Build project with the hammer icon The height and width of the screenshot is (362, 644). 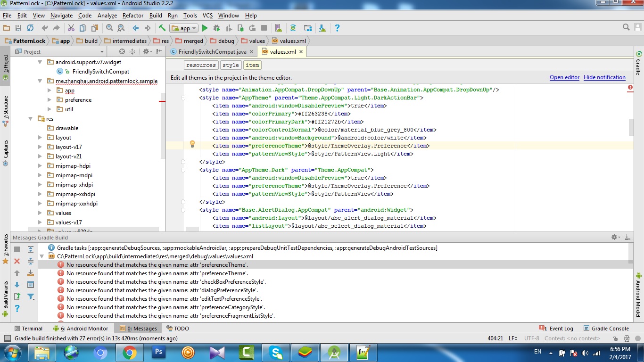click(162, 28)
